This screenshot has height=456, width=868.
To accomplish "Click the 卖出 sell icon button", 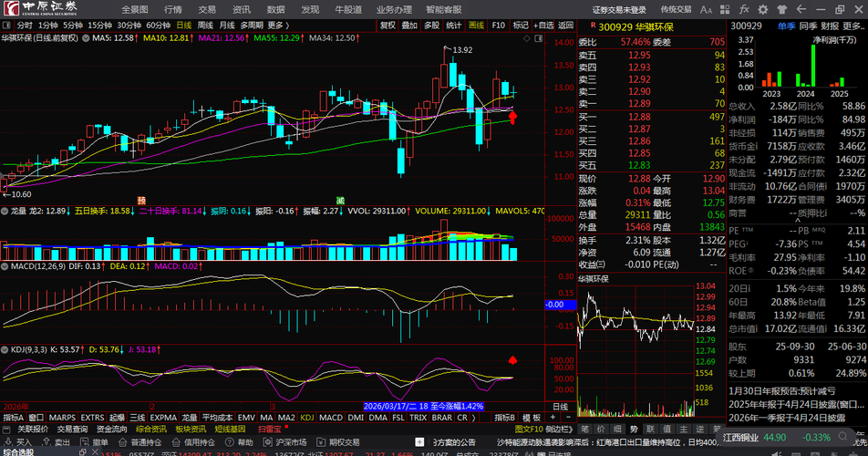I will click(56, 442).
